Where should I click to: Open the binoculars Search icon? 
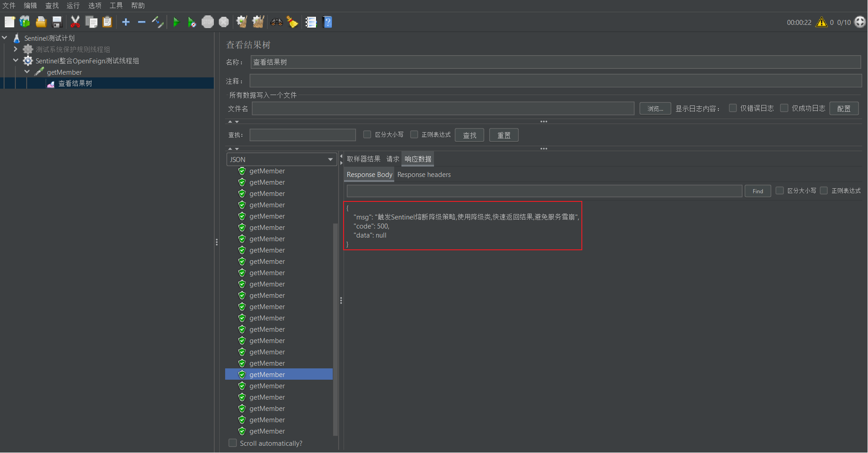click(x=276, y=22)
